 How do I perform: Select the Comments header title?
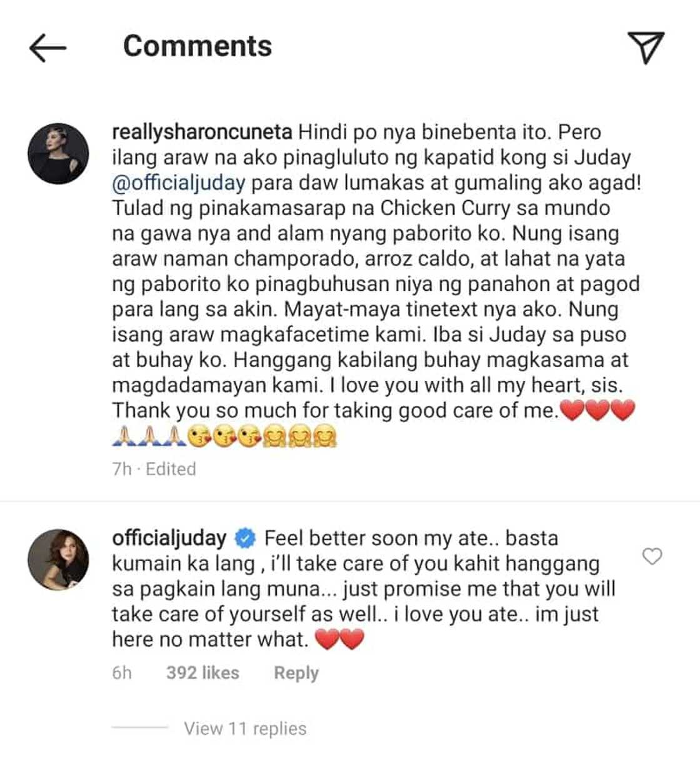pos(197,46)
